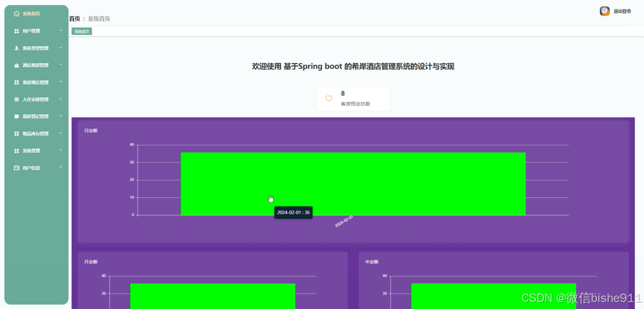
Task: Click the 年金额 chart title
Action: pos(372,262)
